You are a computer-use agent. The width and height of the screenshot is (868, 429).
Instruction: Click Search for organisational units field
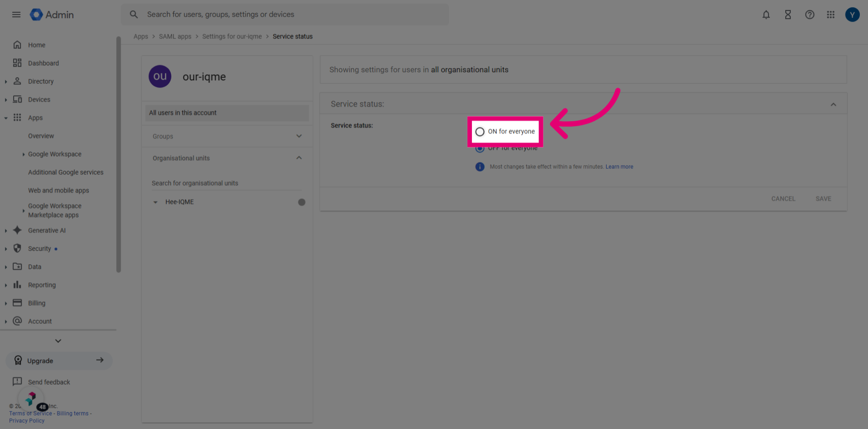tap(227, 183)
